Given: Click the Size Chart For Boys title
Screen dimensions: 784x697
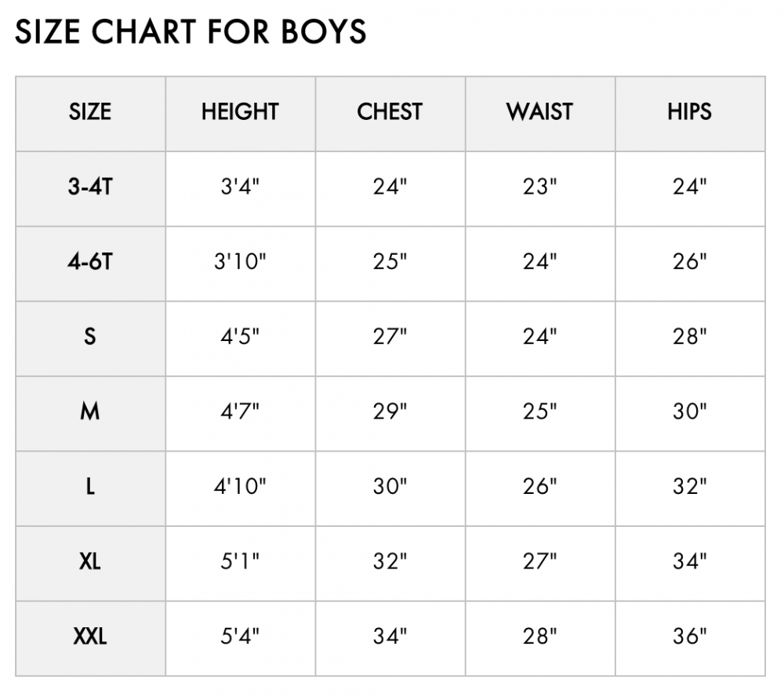Looking at the screenshot, I should tap(191, 31).
